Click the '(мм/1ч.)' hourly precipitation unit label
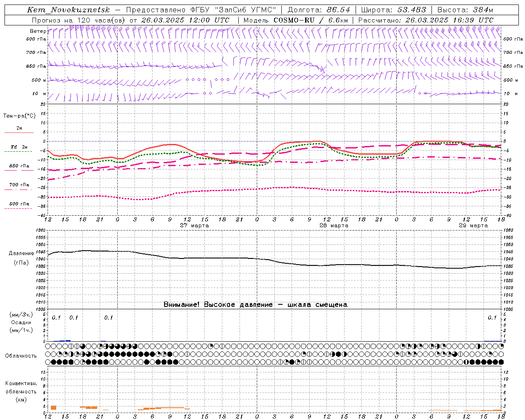This screenshot has width=525, height=420. [x=21, y=330]
